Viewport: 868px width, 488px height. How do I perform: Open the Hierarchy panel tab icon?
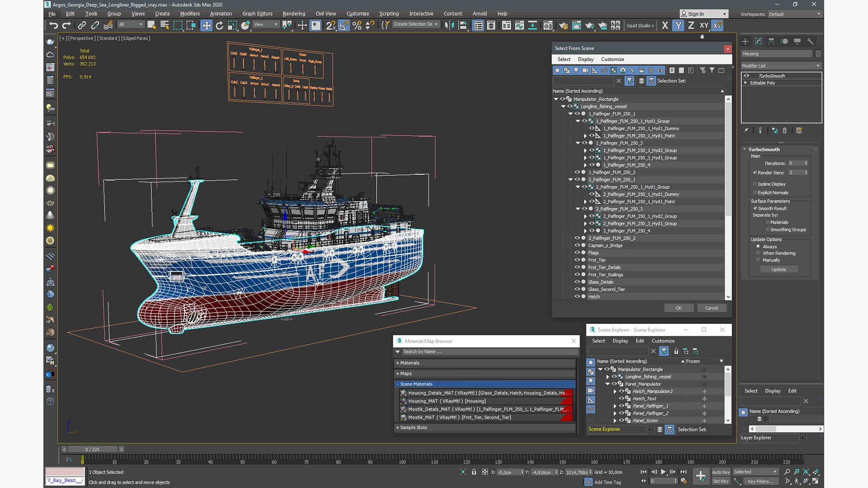coord(771,41)
